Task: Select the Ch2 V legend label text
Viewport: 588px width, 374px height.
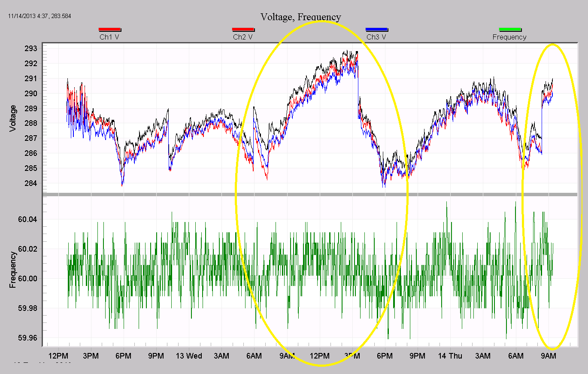Action: (x=243, y=36)
